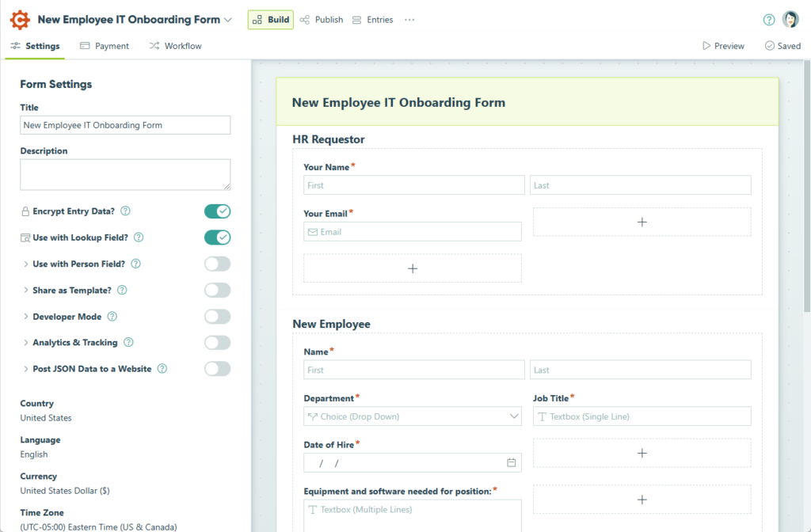811x532 pixels.
Task: Enable Use with Person Field toggle
Action: tap(217, 264)
